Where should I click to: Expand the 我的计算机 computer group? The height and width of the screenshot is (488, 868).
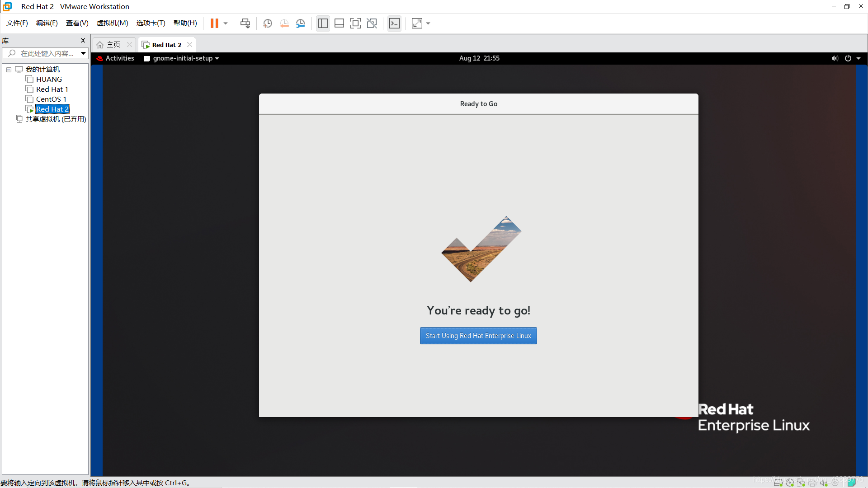pyautogui.click(x=8, y=69)
